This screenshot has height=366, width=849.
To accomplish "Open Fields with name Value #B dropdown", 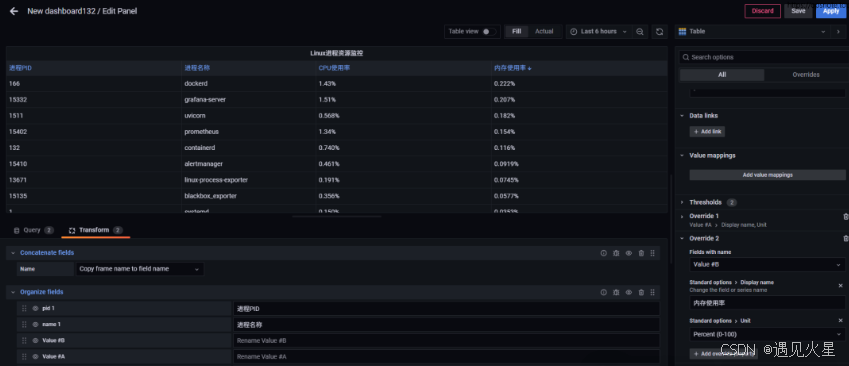I will tap(767, 265).
